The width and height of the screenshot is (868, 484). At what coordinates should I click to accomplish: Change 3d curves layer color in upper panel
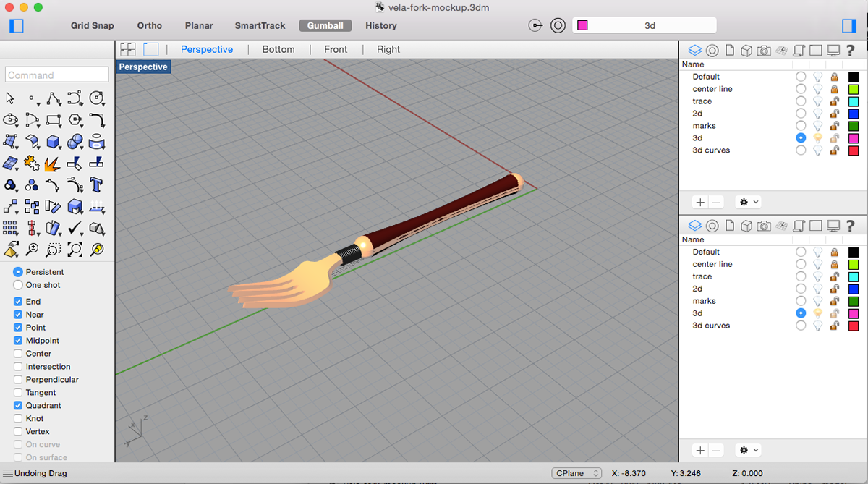[x=854, y=150]
